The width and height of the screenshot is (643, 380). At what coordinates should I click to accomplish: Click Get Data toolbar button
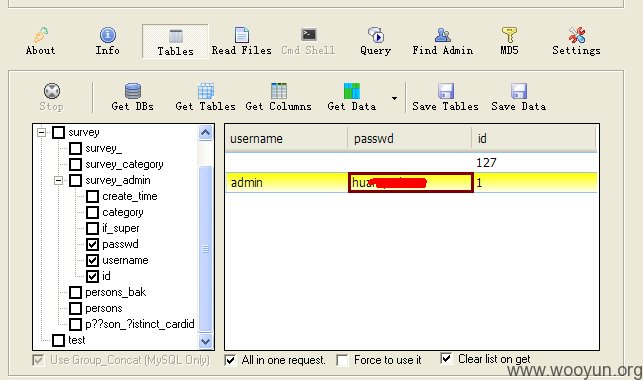(x=351, y=98)
